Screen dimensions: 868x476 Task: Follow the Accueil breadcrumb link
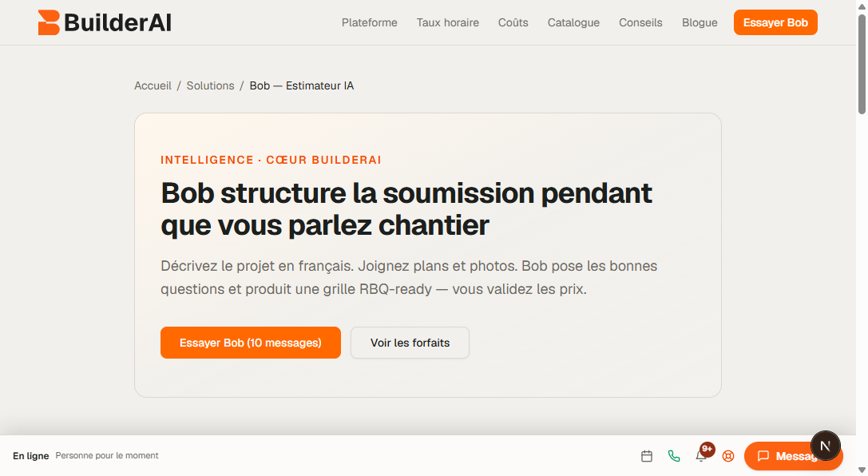[153, 85]
